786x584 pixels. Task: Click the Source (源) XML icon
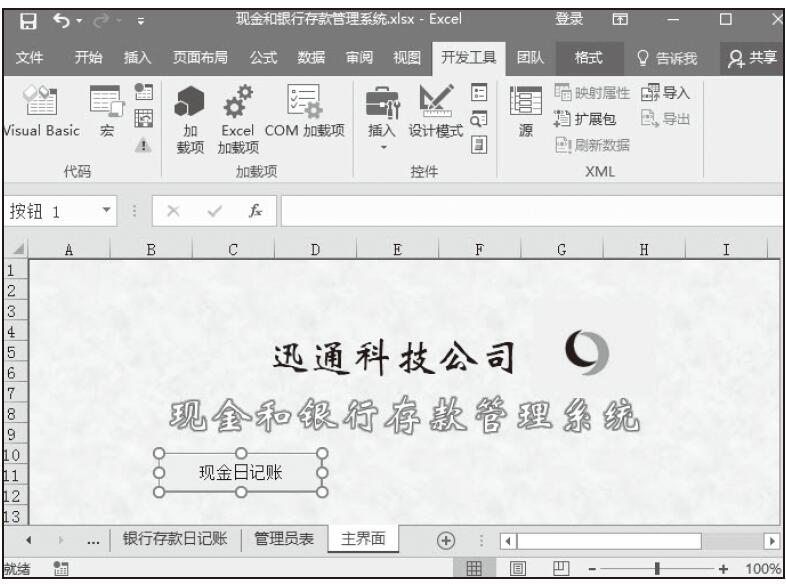(524, 112)
